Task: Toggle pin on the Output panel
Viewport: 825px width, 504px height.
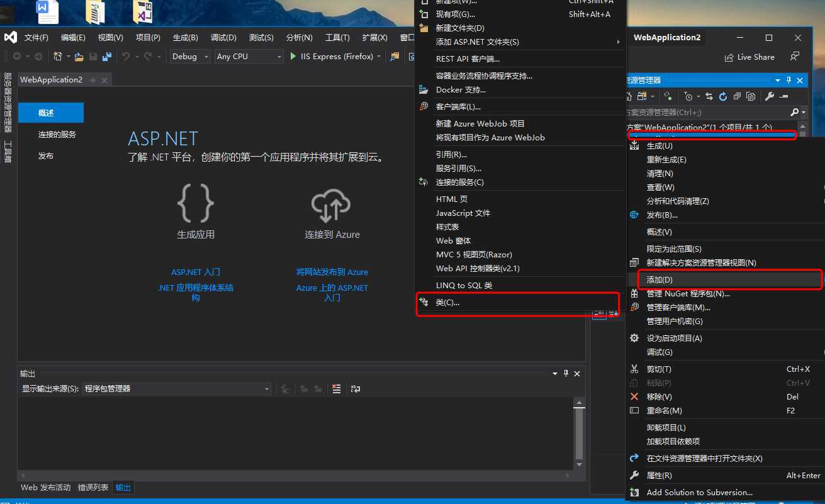Action: (x=566, y=374)
